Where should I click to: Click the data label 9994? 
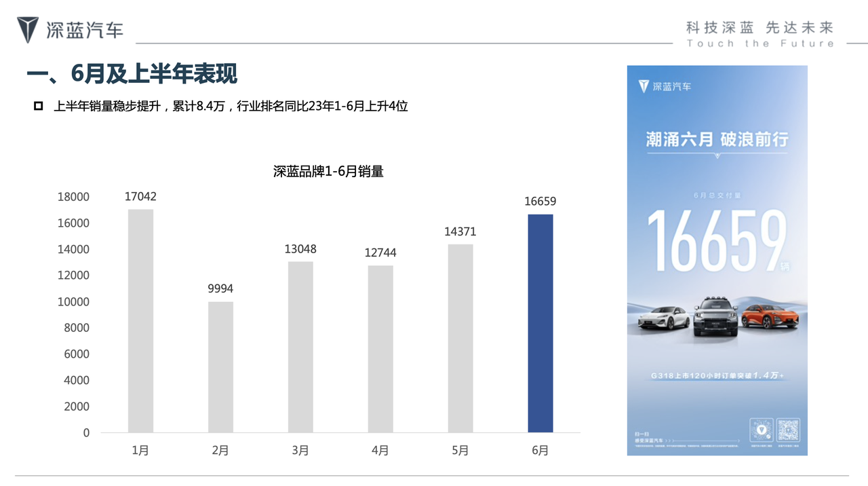coord(220,288)
